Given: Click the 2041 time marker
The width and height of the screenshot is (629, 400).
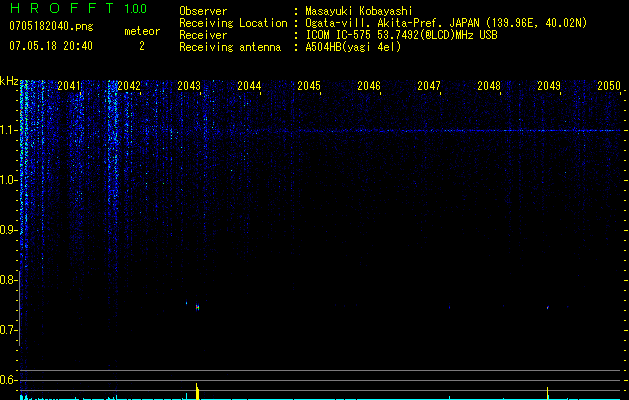Looking at the screenshot, I should pyautogui.click(x=69, y=86).
